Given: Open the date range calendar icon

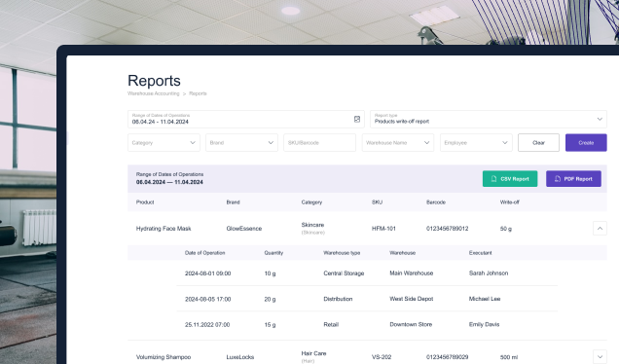Looking at the screenshot, I should point(357,120).
